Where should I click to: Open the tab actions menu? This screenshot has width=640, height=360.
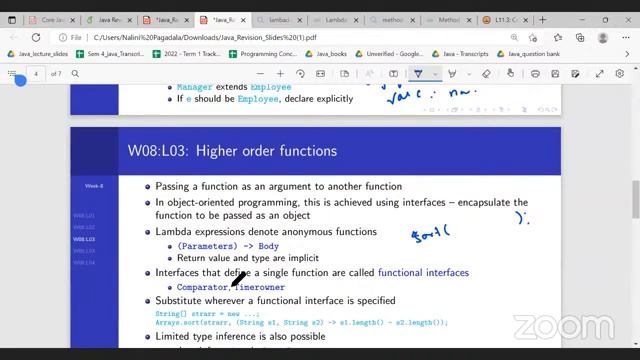pyautogui.click(x=12, y=20)
